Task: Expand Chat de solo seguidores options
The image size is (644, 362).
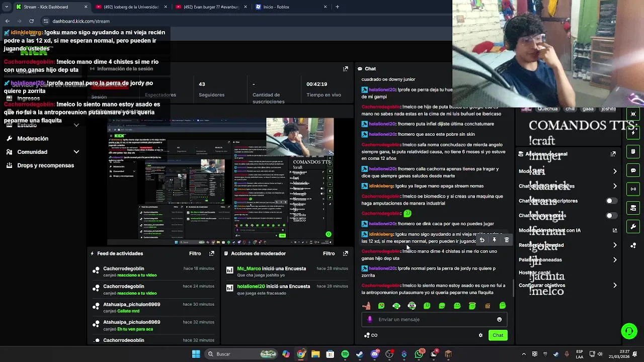Action: tap(614, 186)
